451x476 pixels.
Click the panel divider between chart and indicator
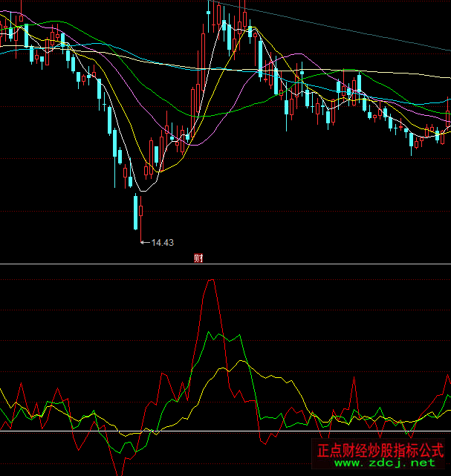coord(297,264)
